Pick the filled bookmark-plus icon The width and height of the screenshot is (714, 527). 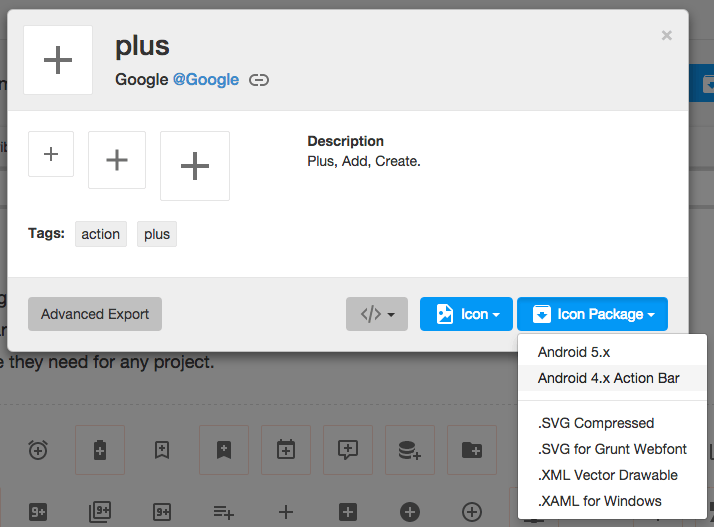(224, 450)
